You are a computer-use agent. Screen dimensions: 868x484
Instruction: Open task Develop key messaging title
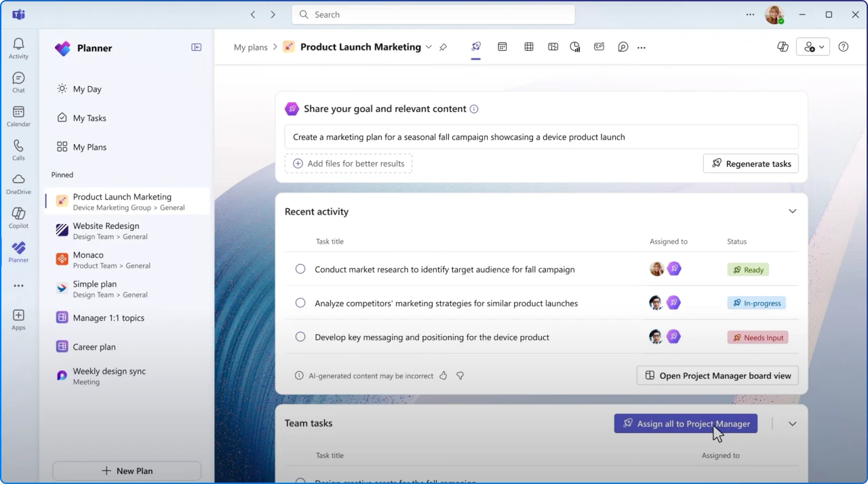coord(432,337)
